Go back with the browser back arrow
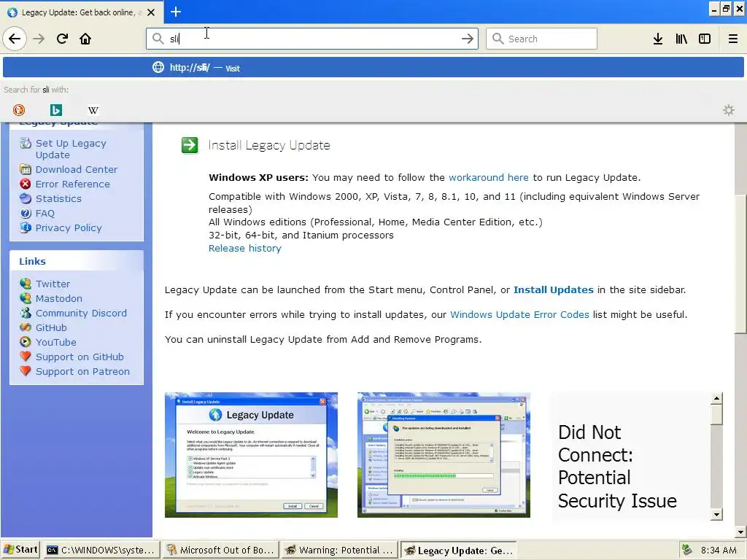This screenshot has width=747, height=560. pos(15,39)
